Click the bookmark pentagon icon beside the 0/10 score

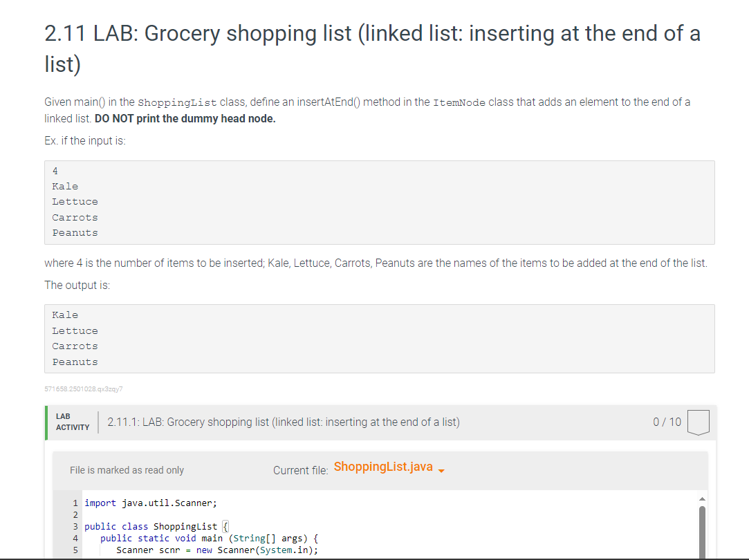699,422
